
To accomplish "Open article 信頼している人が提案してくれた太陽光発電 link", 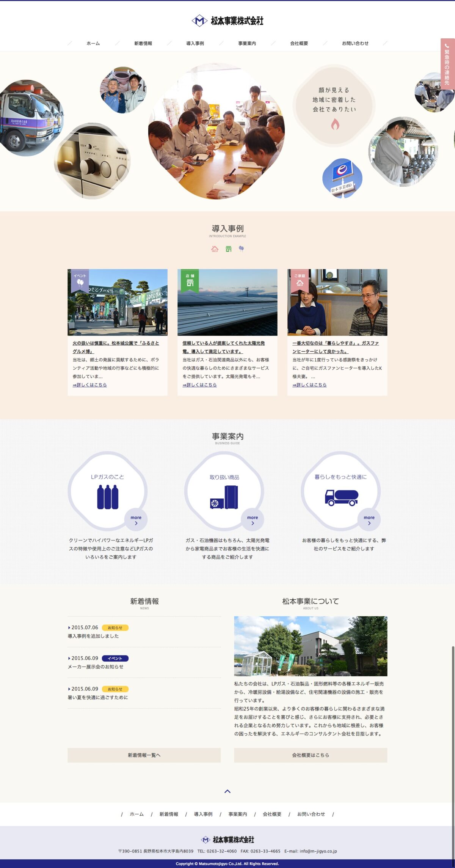I will pos(224,347).
